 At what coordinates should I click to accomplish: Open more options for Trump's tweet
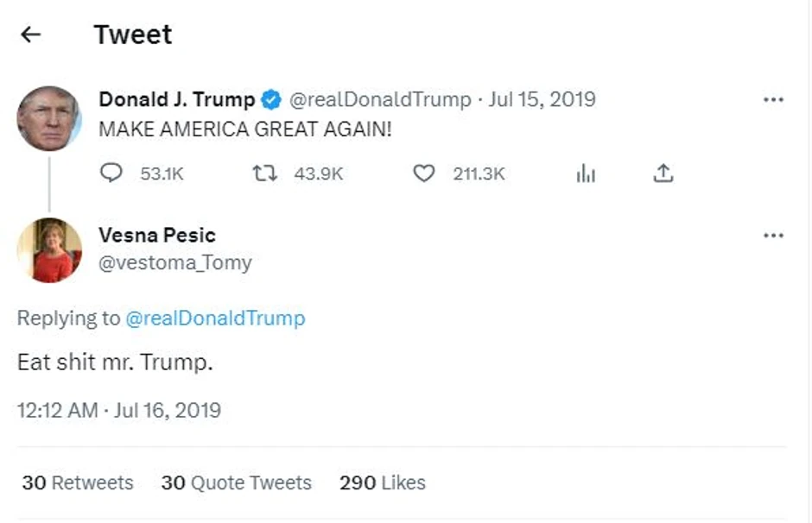point(773,98)
